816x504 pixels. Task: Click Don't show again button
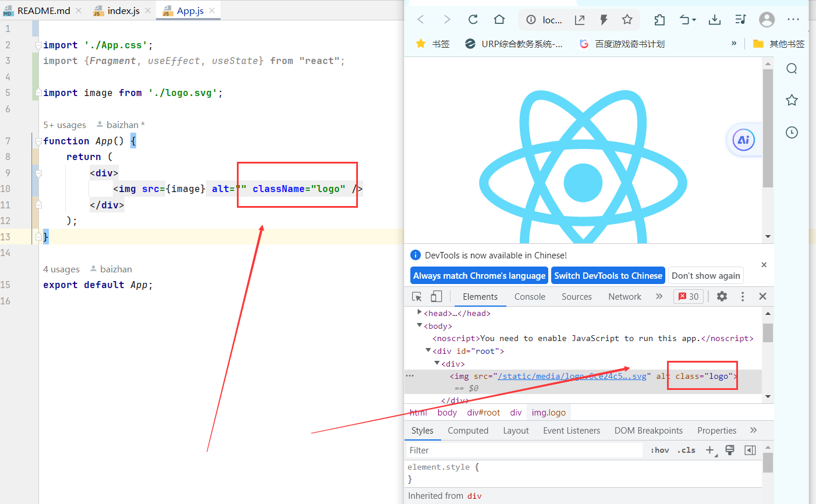[706, 276]
